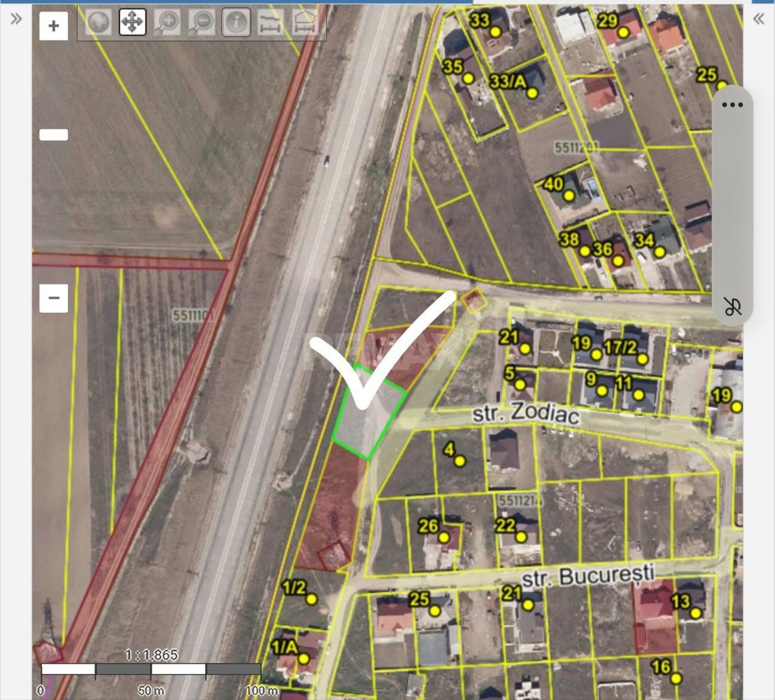The height and width of the screenshot is (700, 775).
Task: Click the '50 m' scale bar label
Action: pyautogui.click(x=151, y=691)
